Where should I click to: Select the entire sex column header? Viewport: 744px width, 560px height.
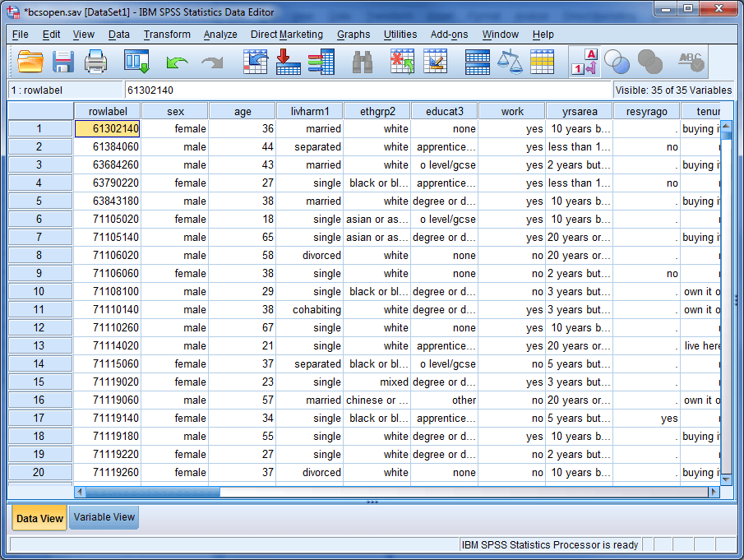[x=174, y=110]
